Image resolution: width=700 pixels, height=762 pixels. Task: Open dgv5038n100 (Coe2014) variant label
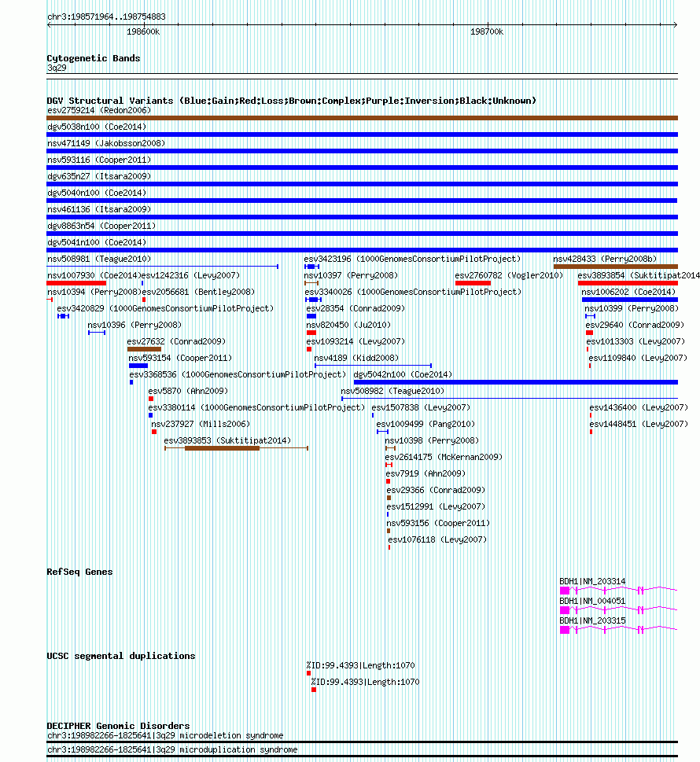coord(97,127)
